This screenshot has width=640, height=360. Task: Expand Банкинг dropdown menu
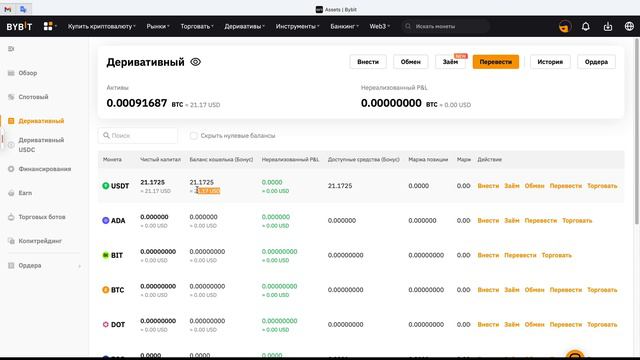click(344, 27)
